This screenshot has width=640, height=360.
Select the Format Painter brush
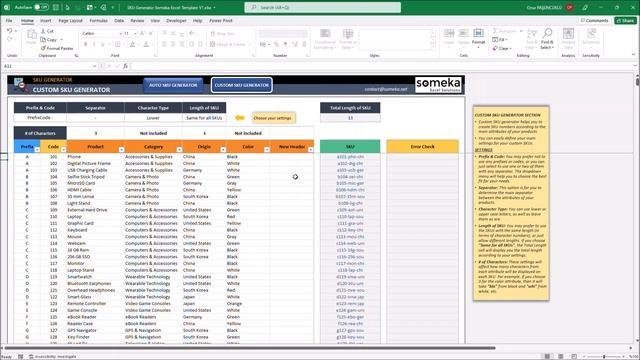[43, 48]
